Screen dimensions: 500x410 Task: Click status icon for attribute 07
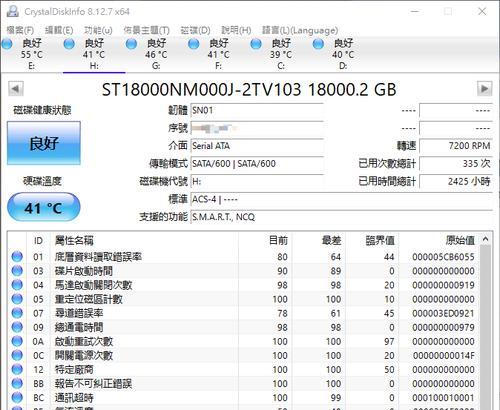point(17,313)
